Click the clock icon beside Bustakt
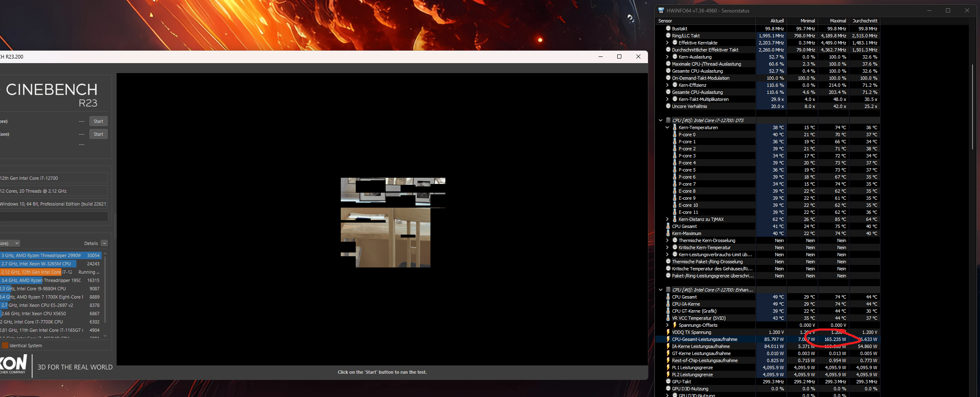Image resolution: width=980 pixels, height=397 pixels. click(x=668, y=28)
